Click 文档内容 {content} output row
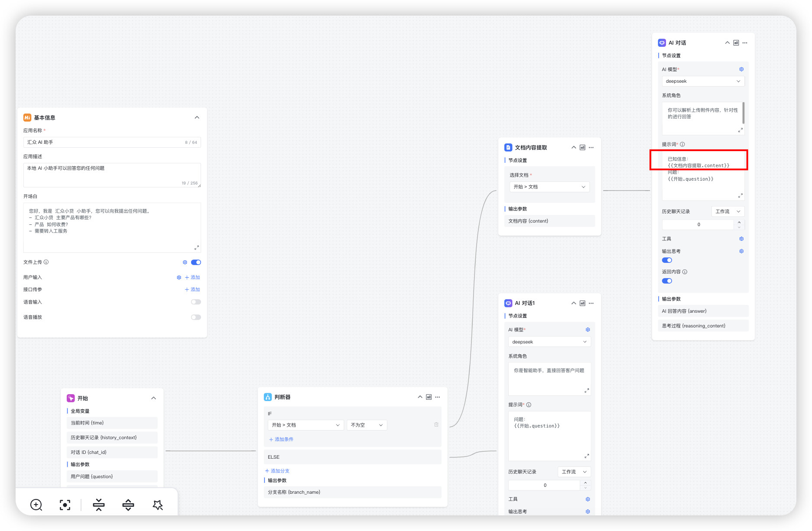This screenshot has width=812, height=531. coord(549,221)
